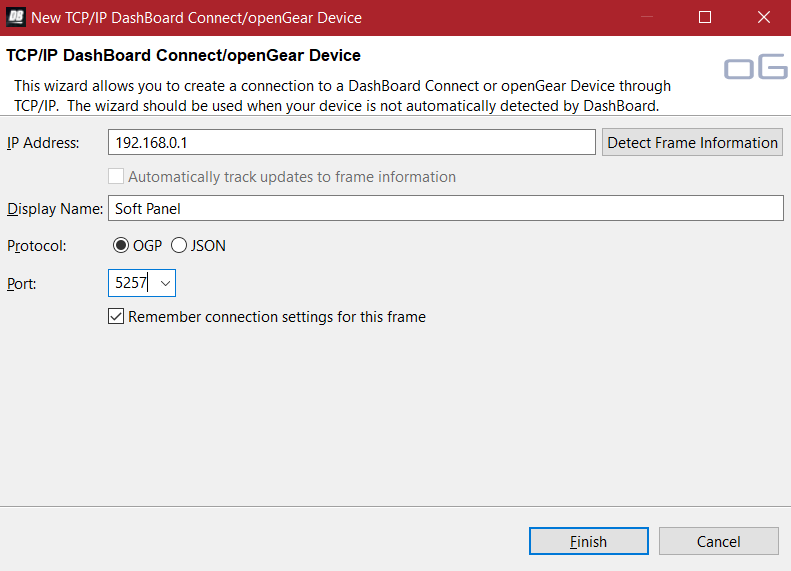The height and width of the screenshot is (571, 791).
Task: Choose the JSON protocol option
Action: (180, 246)
